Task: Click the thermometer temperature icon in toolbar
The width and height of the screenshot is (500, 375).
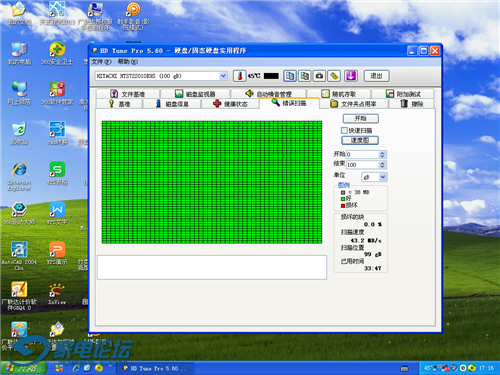Action: (x=239, y=76)
